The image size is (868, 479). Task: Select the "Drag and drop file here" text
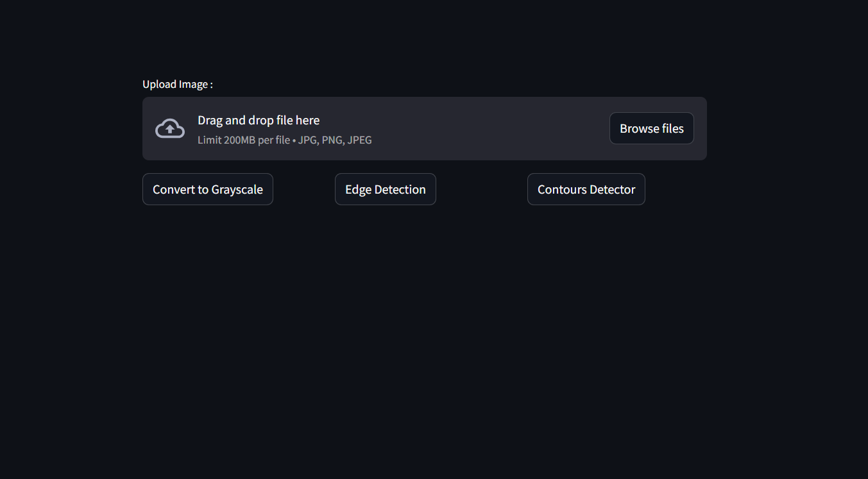click(x=259, y=120)
